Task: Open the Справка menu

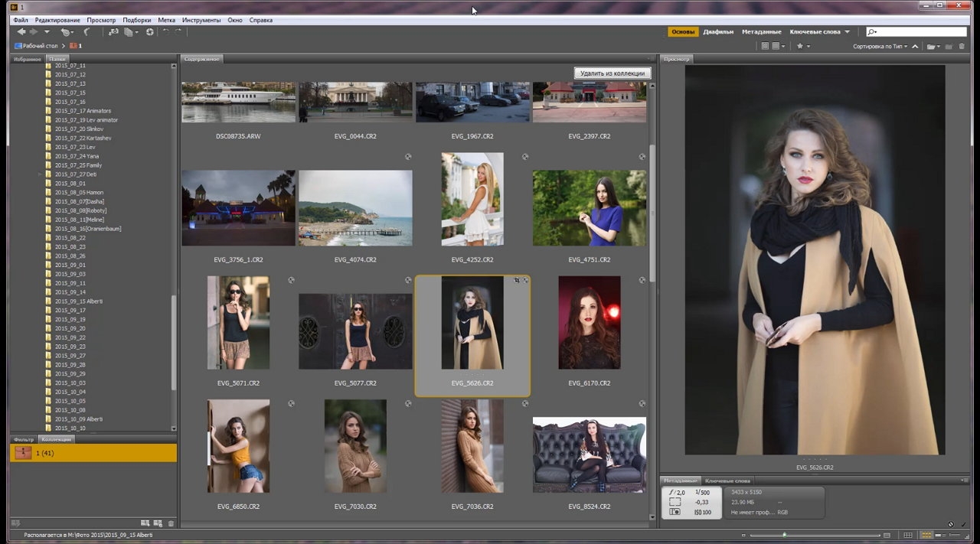Action: tap(261, 20)
